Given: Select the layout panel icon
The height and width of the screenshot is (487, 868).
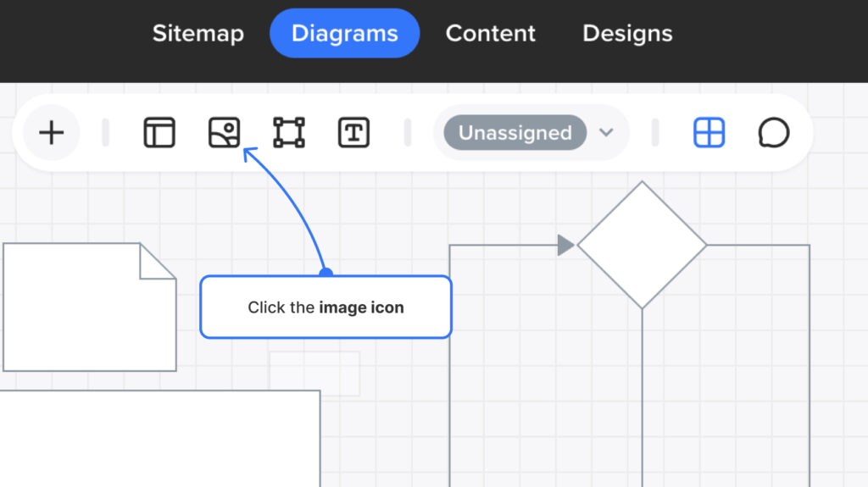Looking at the screenshot, I should 159,132.
